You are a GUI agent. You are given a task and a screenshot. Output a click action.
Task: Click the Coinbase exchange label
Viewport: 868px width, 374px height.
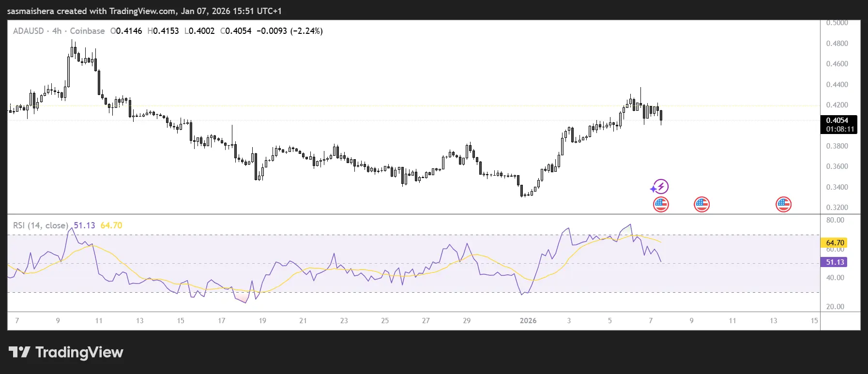coord(87,31)
